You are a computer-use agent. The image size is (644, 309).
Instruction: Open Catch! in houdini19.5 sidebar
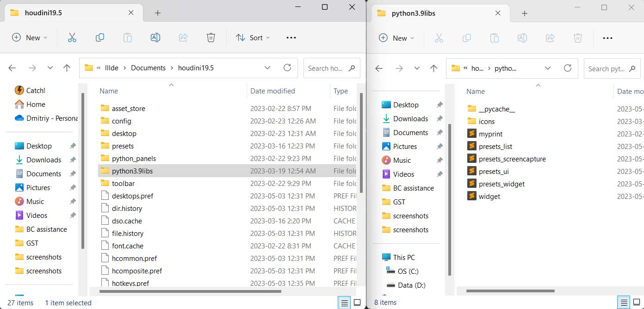click(30, 90)
